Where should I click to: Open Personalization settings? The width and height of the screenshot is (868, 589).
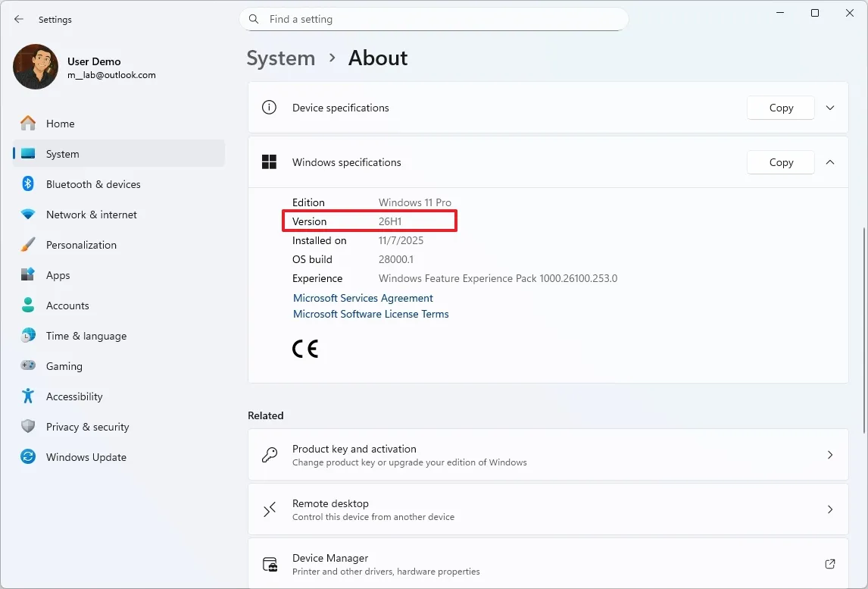(x=82, y=245)
